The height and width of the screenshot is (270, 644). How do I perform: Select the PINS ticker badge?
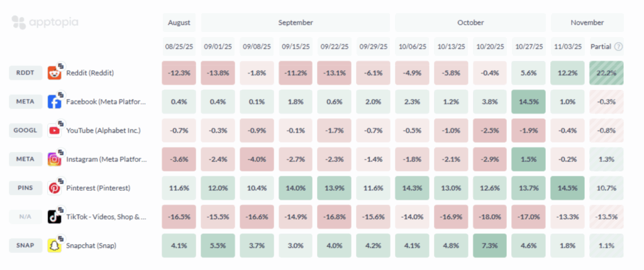click(x=25, y=188)
